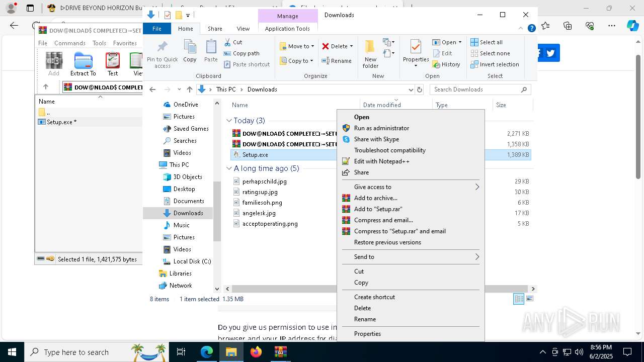This screenshot has height=362, width=644.
Task: Click the Windows search box on taskbar
Action: coord(97,352)
